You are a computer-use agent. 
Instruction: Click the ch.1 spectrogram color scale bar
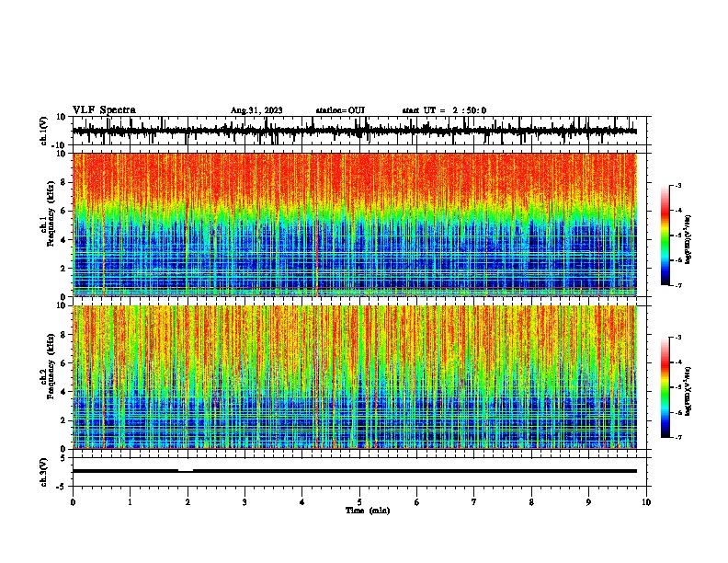[x=665, y=236]
